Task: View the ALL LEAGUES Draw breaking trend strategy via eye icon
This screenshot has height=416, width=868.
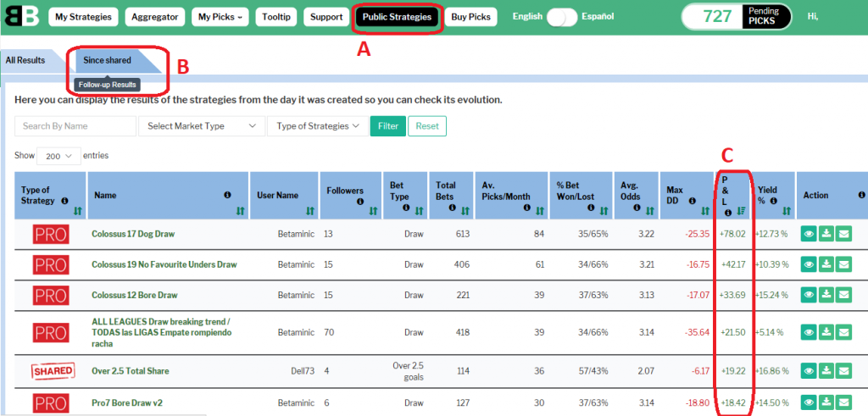Action: point(809,332)
